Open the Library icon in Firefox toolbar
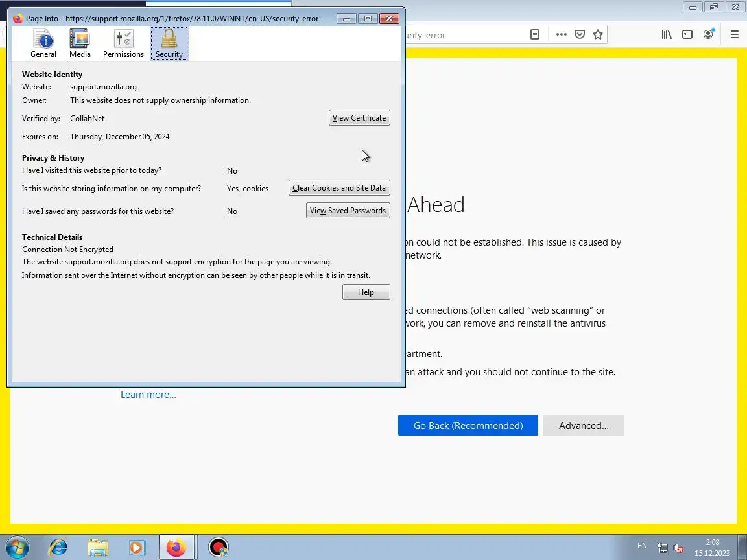The height and width of the screenshot is (560, 747). pos(667,34)
